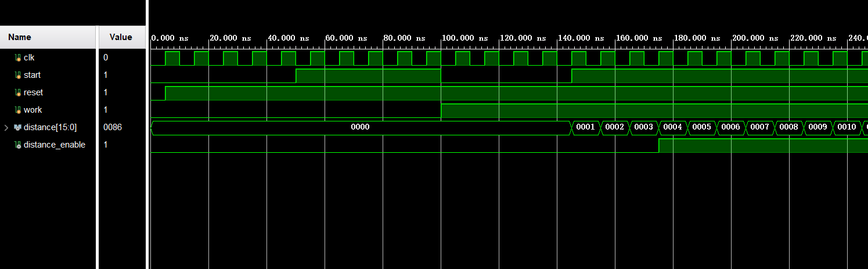Click the distance waveform segment 0004
868x269 pixels.
[x=673, y=127]
